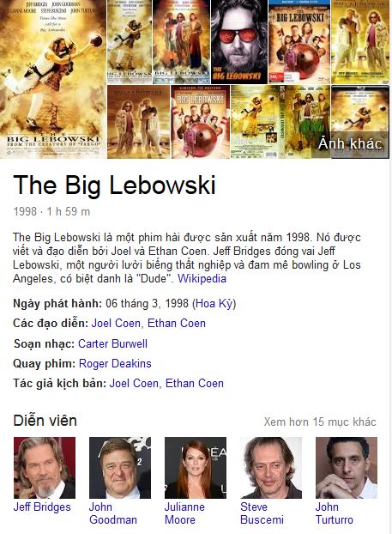Select Steve Buscemi cast photo
Image resolution: width=392 pixels, height=534 pixels.
tap(271, 468)
